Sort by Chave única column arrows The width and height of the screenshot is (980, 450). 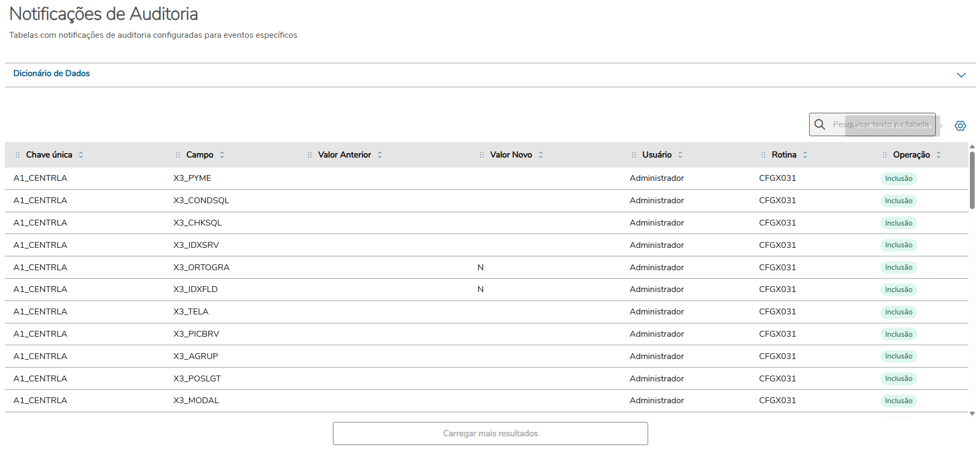pos(81,155)
